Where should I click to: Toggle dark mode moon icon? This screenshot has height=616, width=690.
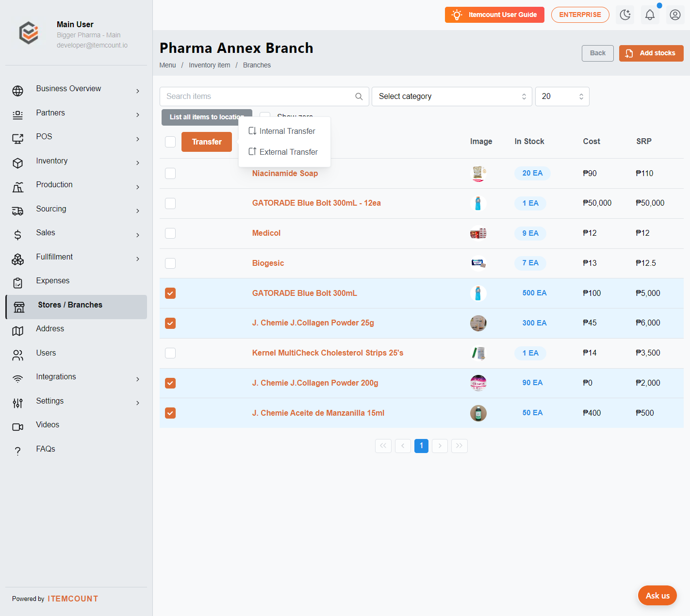(x=625, y=15)
